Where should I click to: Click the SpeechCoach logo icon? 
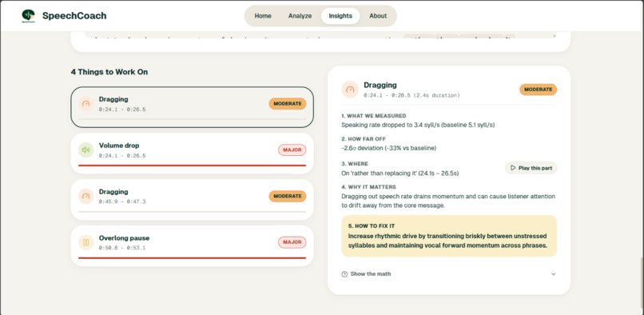coord(28,16)
